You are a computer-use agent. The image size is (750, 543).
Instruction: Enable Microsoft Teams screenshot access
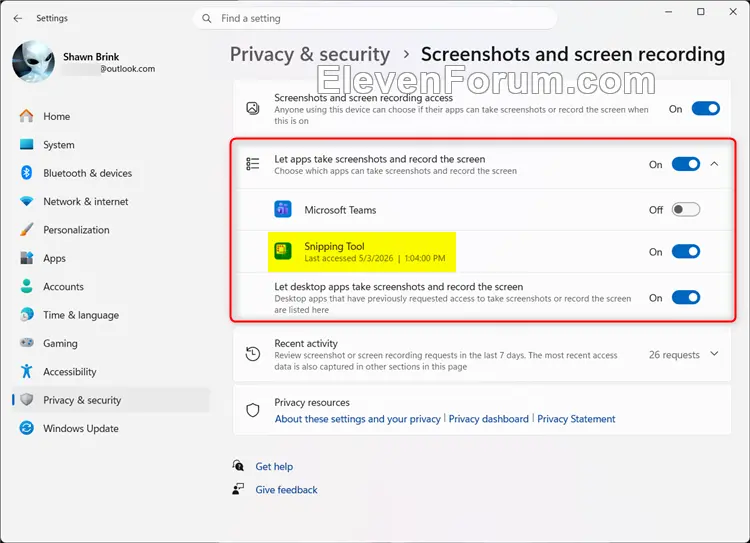(686, 210)
